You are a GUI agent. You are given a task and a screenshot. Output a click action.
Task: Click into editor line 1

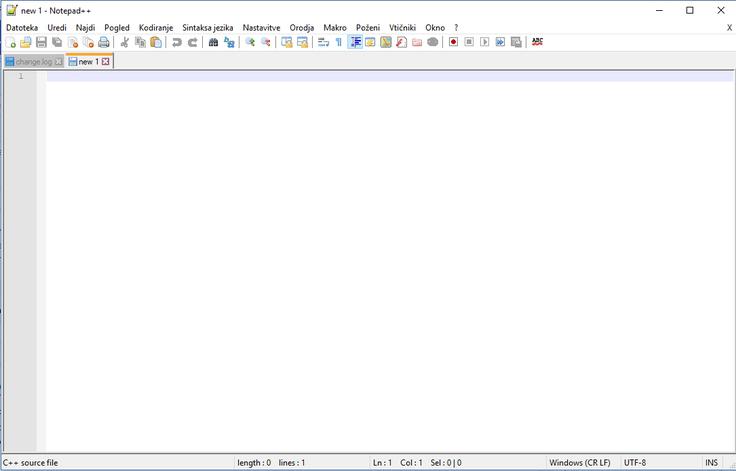pyautogui.click(x=390, y=76)
